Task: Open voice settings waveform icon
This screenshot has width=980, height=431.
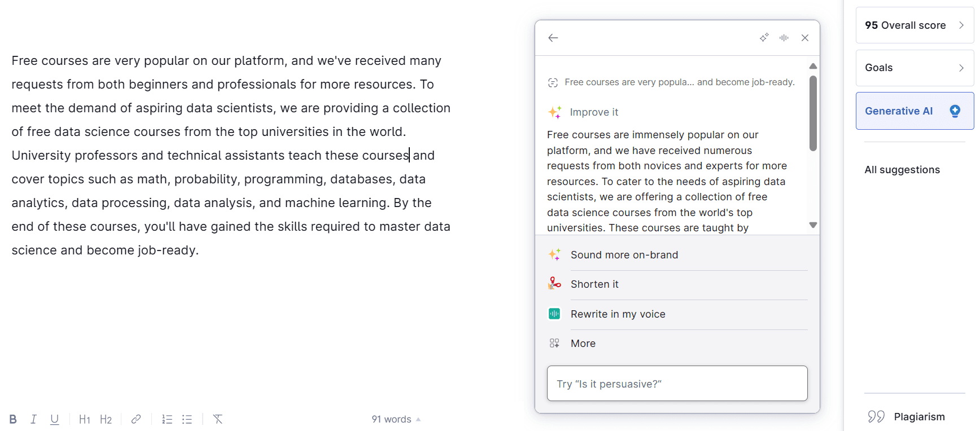Action: pos(784,38)
